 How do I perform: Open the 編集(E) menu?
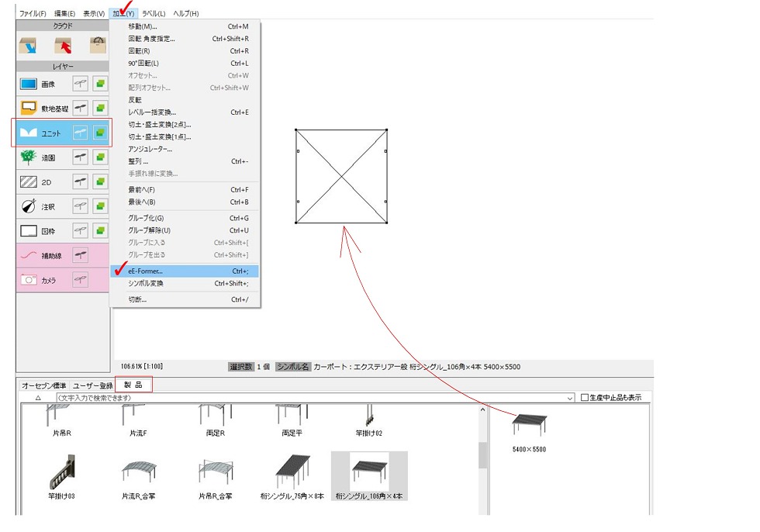[x=65, y=13]
